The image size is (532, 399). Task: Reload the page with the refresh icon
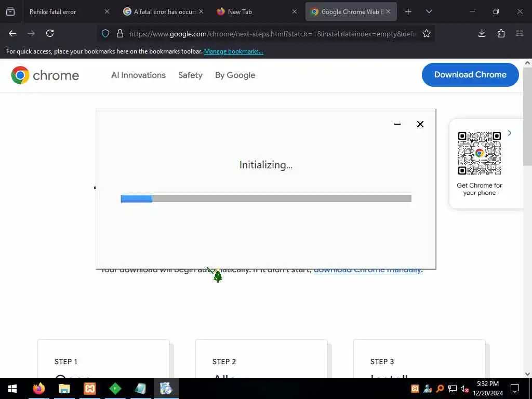(x=50, y=33)
